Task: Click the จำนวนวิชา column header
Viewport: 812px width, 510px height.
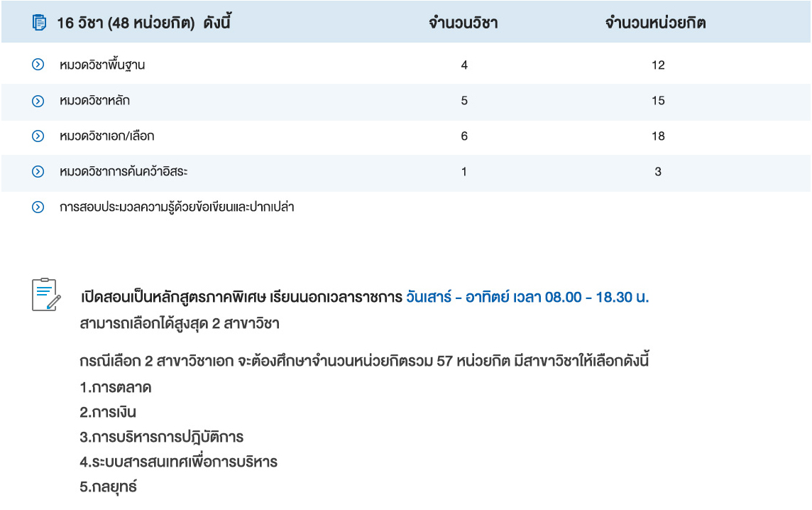Action: (463, 23)
